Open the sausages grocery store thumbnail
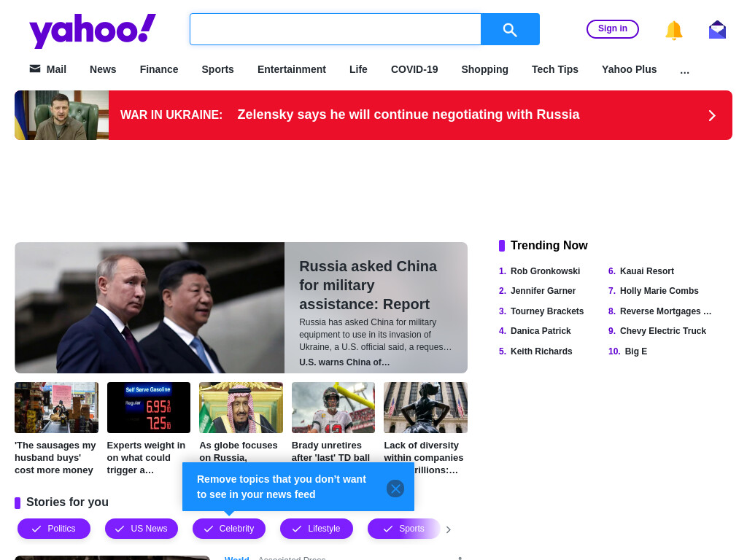 (56, 408)
